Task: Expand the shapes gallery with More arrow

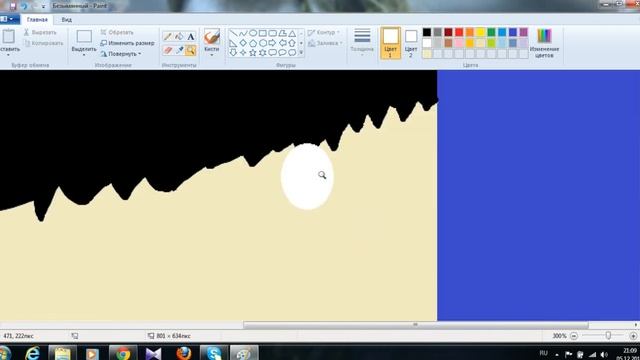Action: point(301,53)
